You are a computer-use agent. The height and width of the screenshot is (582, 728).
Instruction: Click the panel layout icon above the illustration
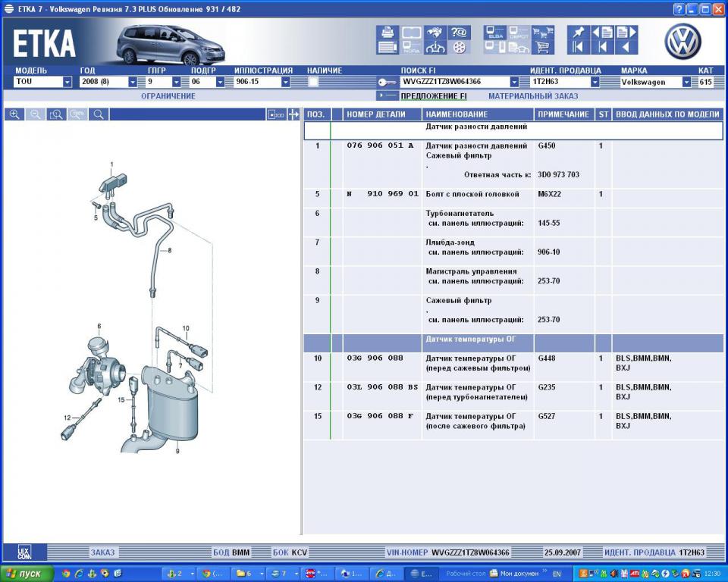pos(276,114)
